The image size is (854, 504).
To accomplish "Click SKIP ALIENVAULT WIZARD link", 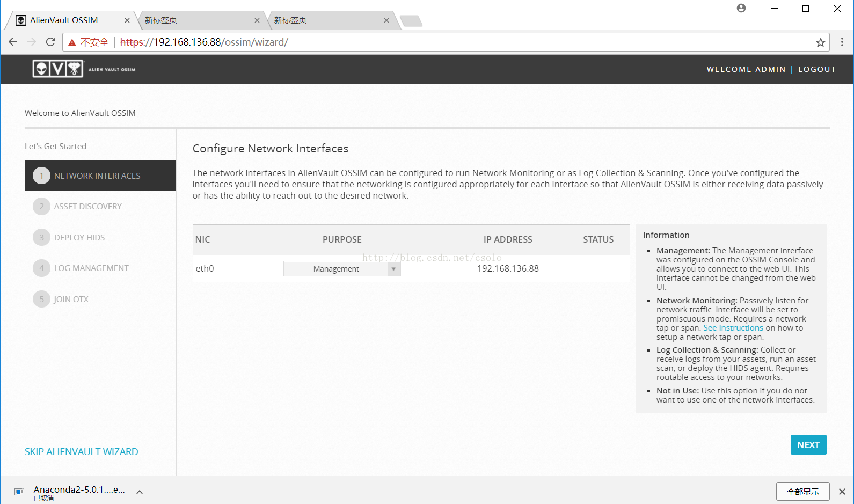I will coord(82,452).
